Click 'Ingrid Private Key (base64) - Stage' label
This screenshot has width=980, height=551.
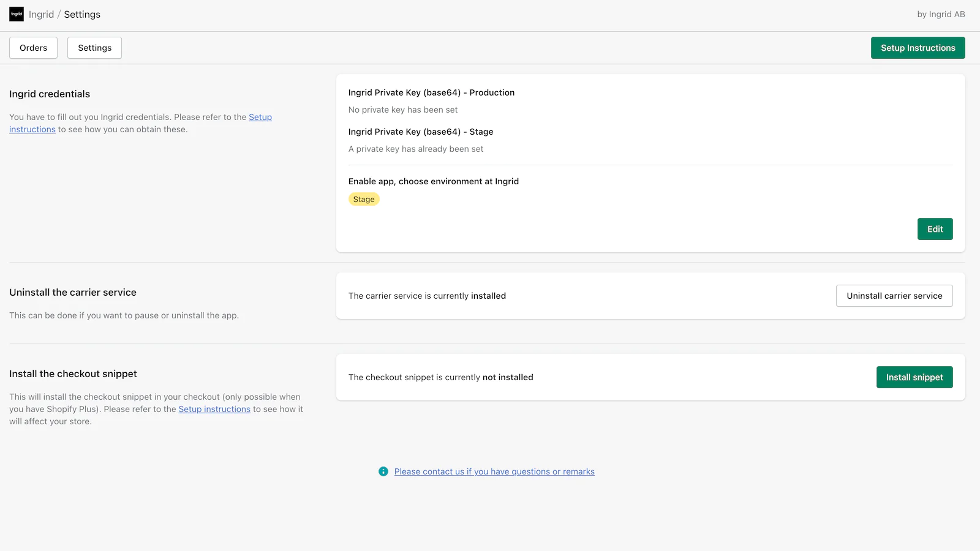click(x=421, y=132)
